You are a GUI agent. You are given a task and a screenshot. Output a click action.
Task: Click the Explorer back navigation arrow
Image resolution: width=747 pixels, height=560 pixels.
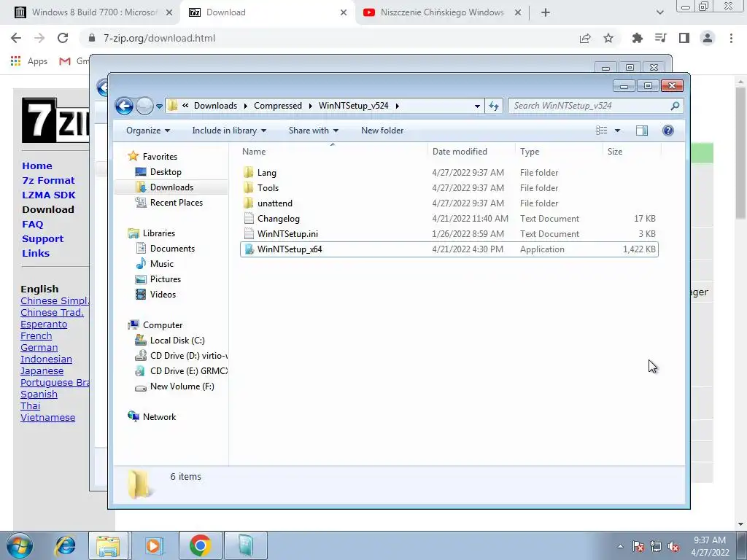click(124, 106)
